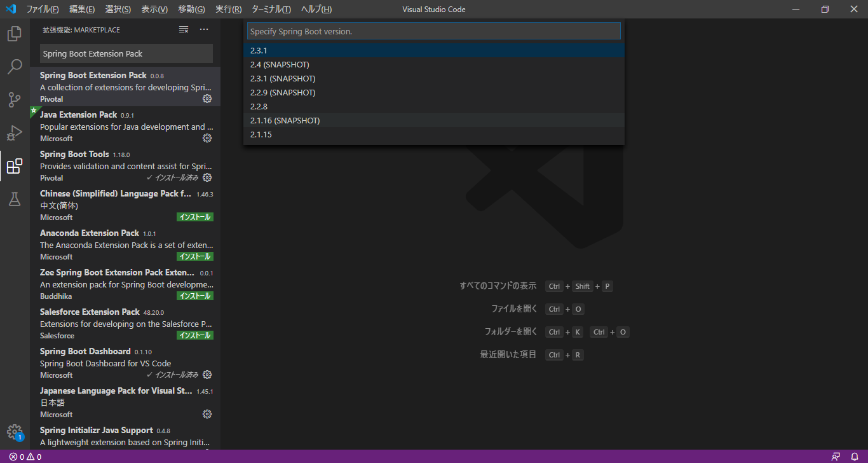Select Spring Boot version 2.3.1

click(434, 50)
